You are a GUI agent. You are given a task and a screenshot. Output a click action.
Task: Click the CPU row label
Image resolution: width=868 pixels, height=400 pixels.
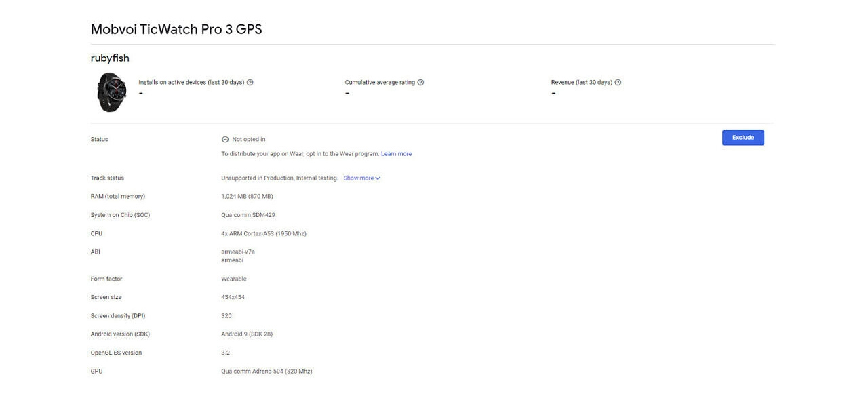click(x=96, y=234)
